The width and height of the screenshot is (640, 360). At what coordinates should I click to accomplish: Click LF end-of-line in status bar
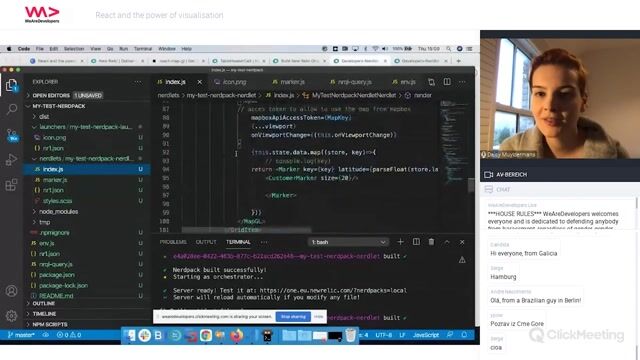(402, 335)
